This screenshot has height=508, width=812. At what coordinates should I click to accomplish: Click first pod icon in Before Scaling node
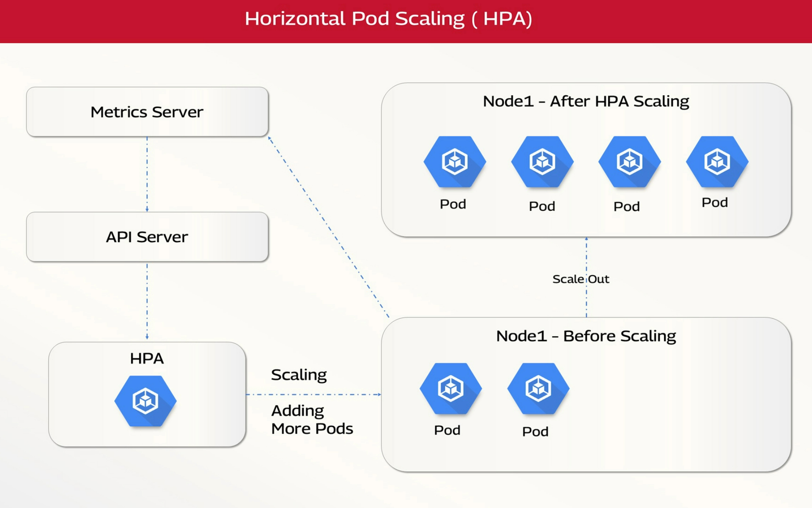pos(451,388)
